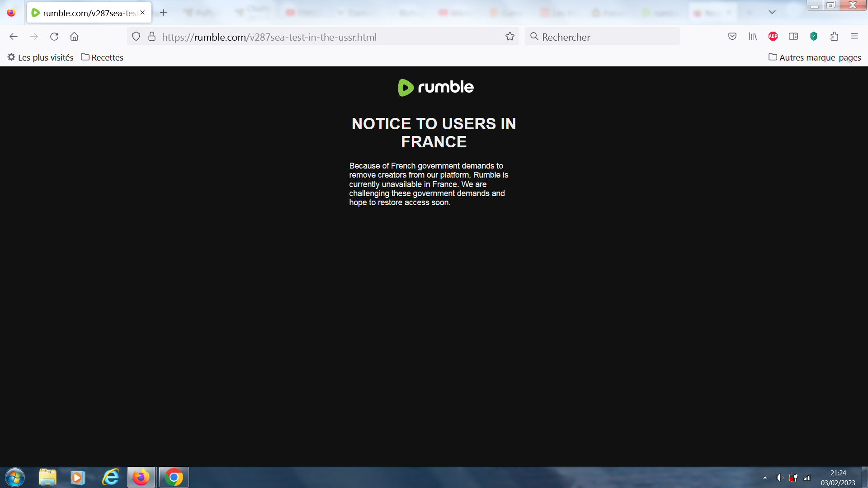Click the Home icon in toolbar
Viewport: 868px width, 488px height.
pos(74,37)
